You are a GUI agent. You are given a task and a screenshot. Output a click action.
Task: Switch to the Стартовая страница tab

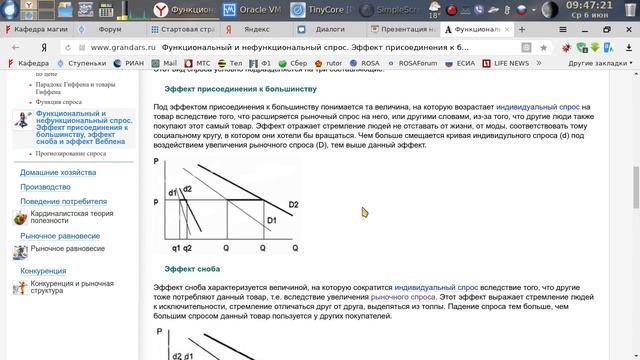(x=183, y=29)
